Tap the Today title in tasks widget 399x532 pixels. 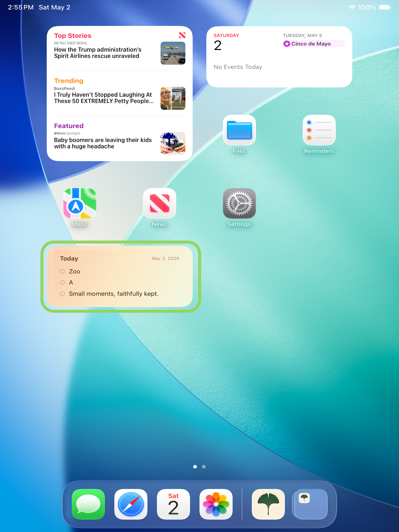[x=69, y=258]
